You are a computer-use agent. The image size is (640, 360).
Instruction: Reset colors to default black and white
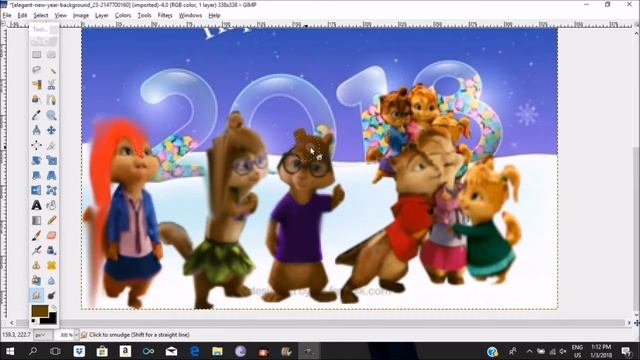pos(34,322)
